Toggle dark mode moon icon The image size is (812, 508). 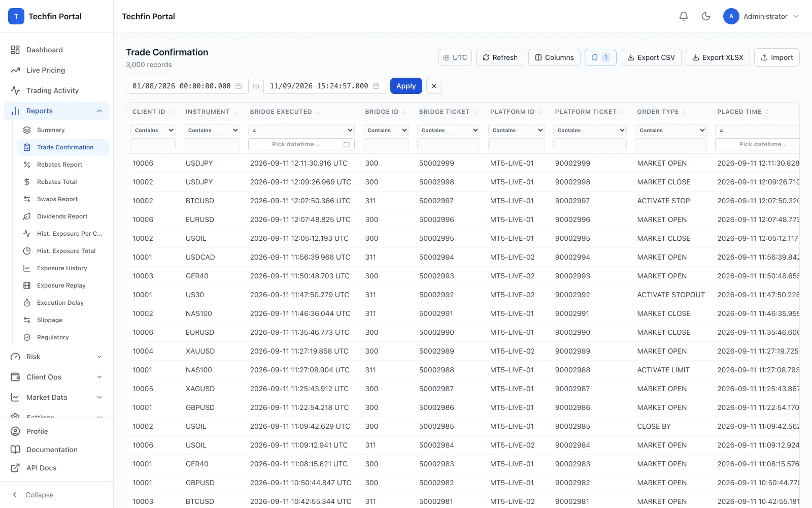(x=706, y=16)
